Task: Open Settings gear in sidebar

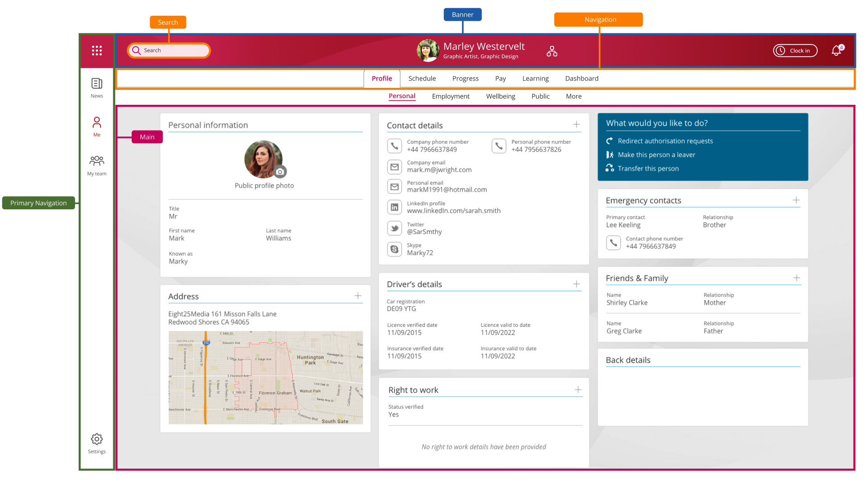Action: [x=97, y=443]
